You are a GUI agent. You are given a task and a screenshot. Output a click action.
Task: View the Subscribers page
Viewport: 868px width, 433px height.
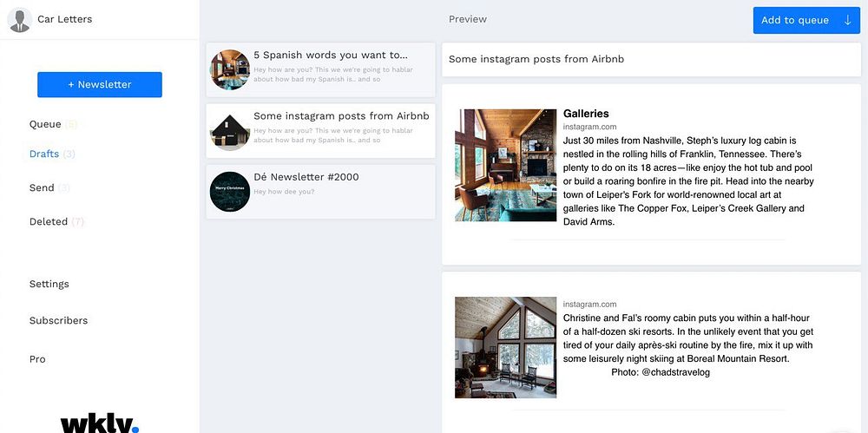[59, 320]
